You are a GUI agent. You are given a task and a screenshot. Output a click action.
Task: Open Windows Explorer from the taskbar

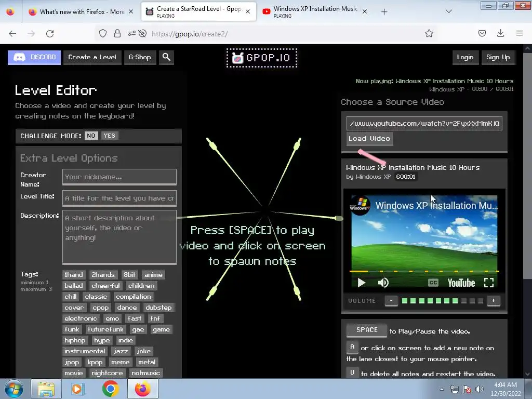pos(46,389)
